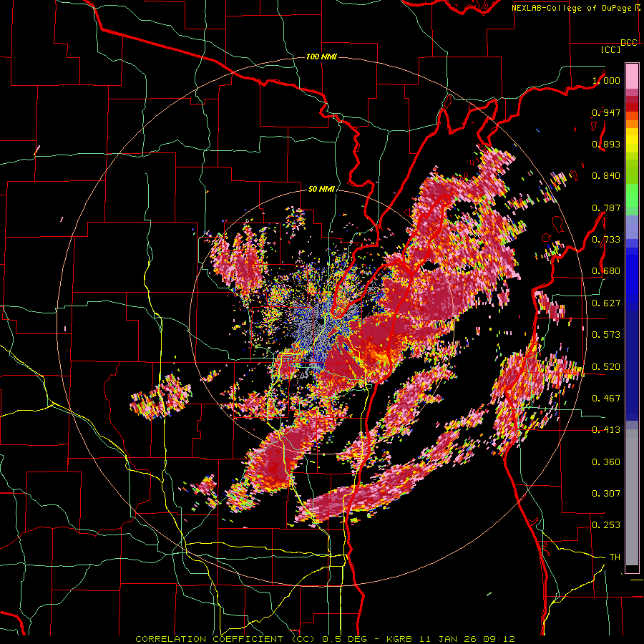
Task: Click the 0.467 legend value
Action: click(606, 399)
